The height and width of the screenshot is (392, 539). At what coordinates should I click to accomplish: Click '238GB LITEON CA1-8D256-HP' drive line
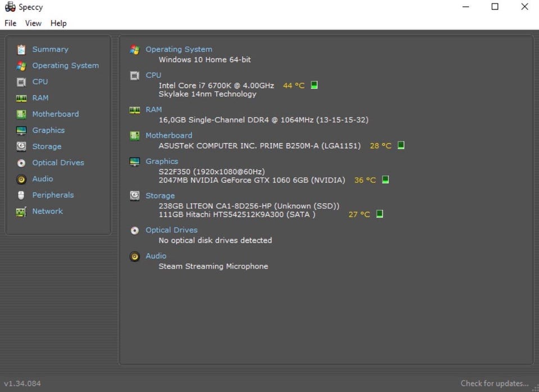click(249, 206)
